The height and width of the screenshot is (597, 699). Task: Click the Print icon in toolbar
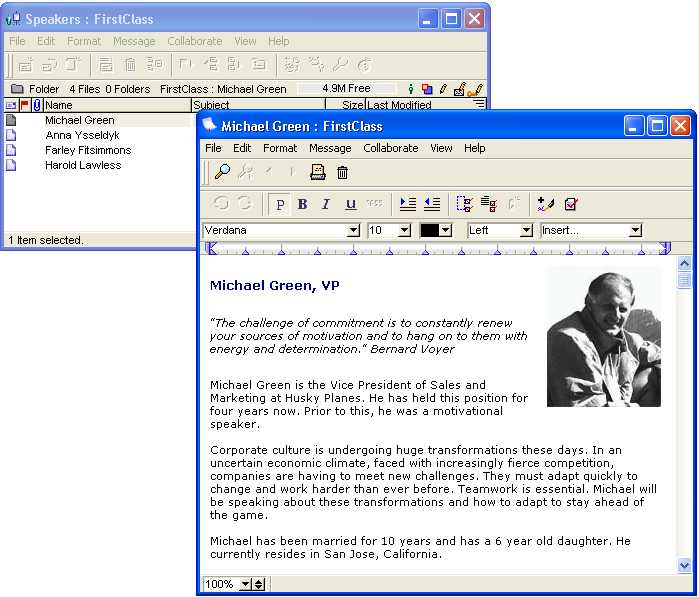point(318,173)
